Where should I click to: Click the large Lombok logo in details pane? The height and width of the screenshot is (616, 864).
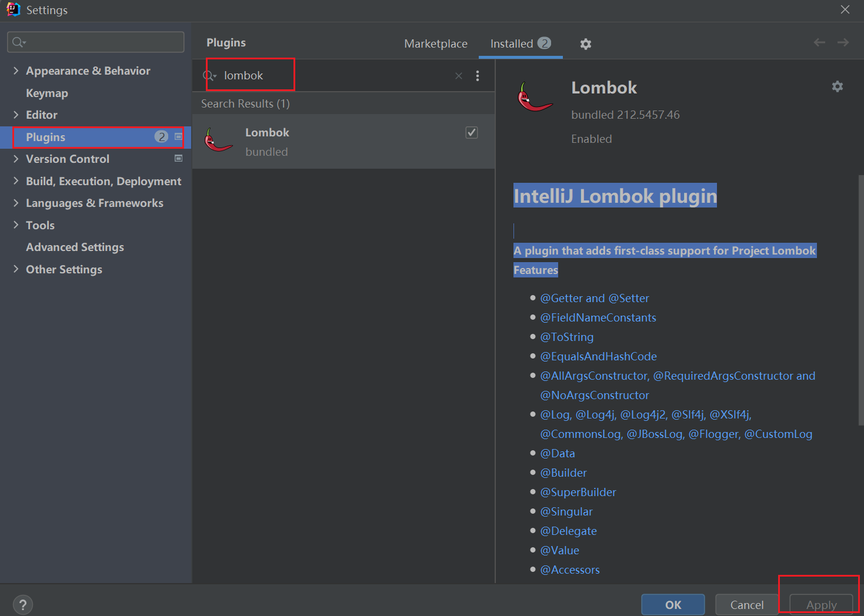pos(534,97)
